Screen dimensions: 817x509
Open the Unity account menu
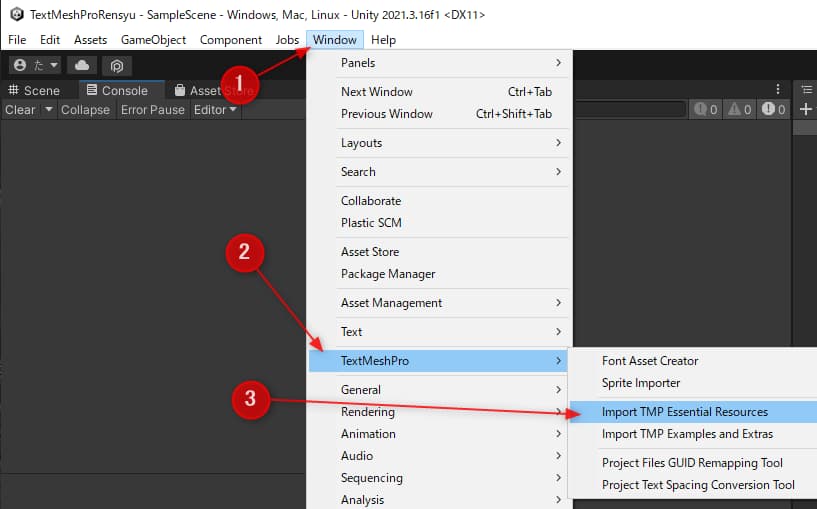click(35, 65)
